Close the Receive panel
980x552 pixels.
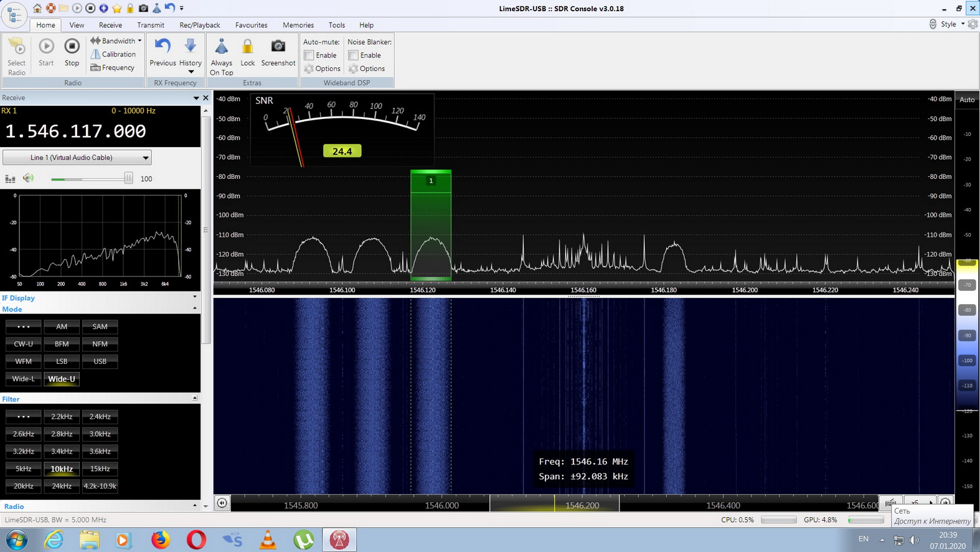coord(206,98)
